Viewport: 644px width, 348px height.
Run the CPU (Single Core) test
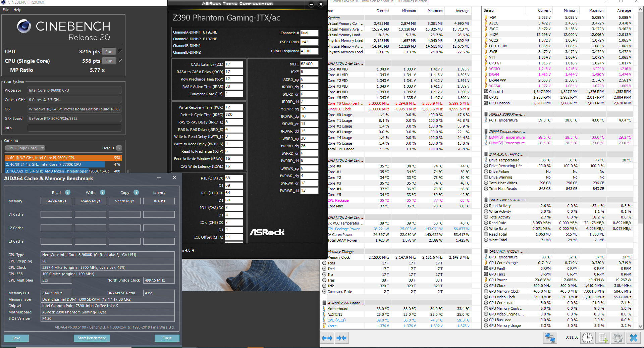109,61
